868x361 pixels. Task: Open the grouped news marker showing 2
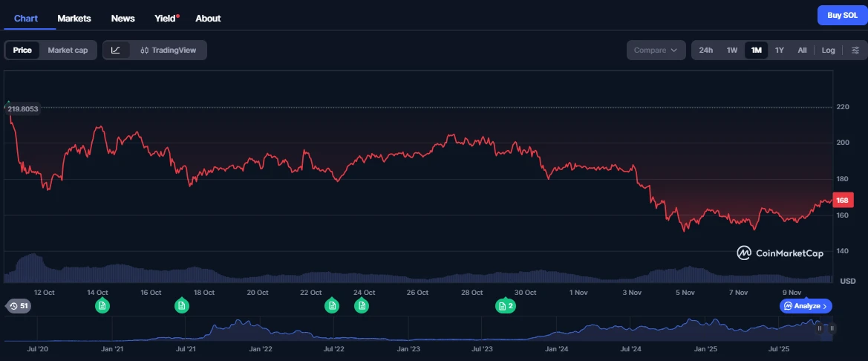506,306
